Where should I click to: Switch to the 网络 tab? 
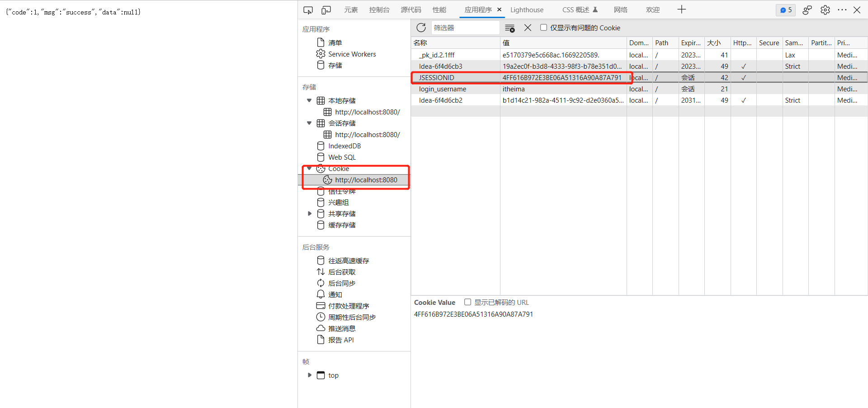620,10
